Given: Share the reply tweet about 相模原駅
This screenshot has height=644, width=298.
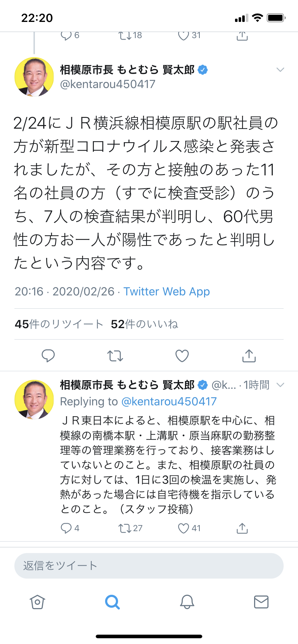Looking at the screenshot, I should [x=242, y=528].
